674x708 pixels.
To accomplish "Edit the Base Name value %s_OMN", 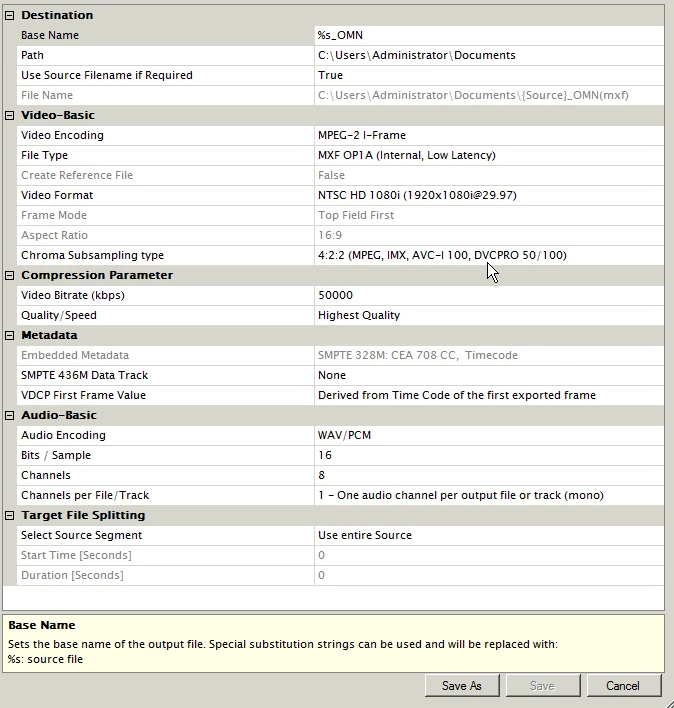I will [489, 35].
